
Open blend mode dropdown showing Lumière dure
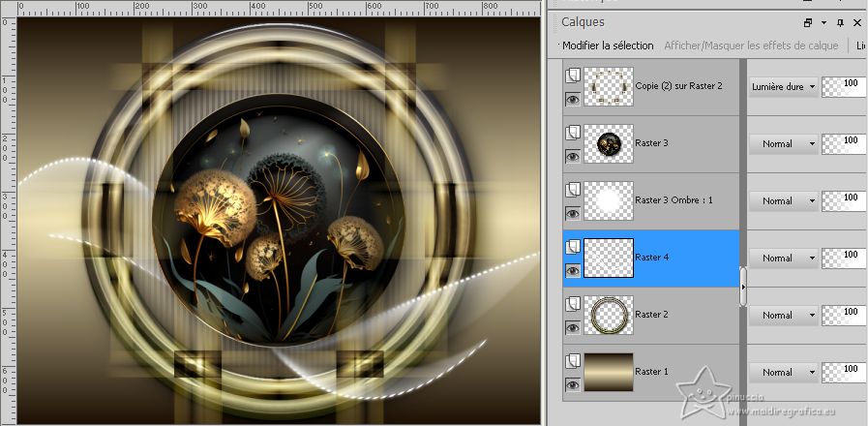(783, 87)
